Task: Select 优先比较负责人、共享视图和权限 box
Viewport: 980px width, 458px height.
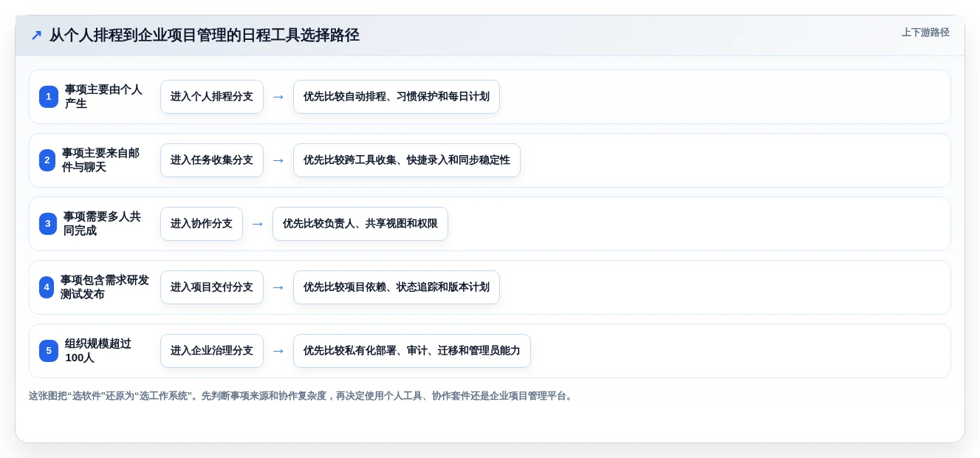Action: pos(360,224)
